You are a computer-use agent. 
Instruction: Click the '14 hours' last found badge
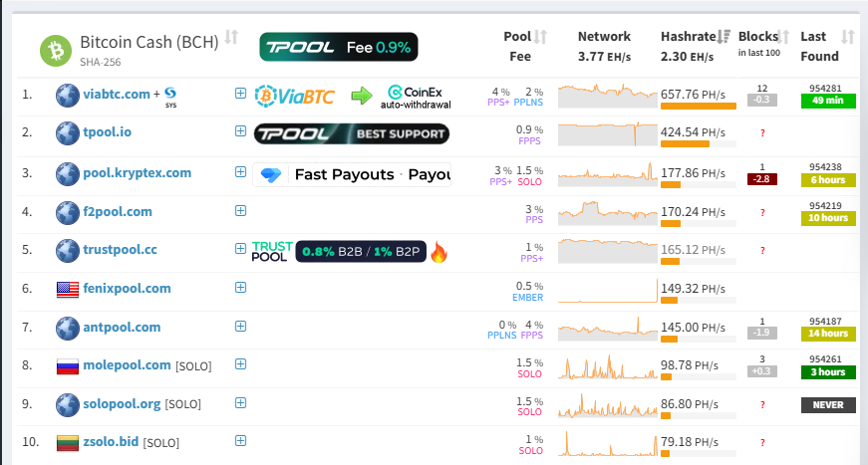click(x=828, y=334)
